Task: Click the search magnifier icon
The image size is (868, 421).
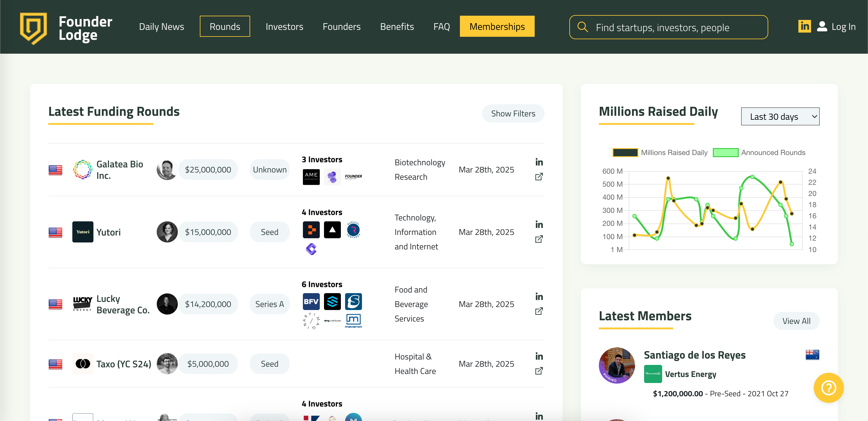Action: [583, 27]
